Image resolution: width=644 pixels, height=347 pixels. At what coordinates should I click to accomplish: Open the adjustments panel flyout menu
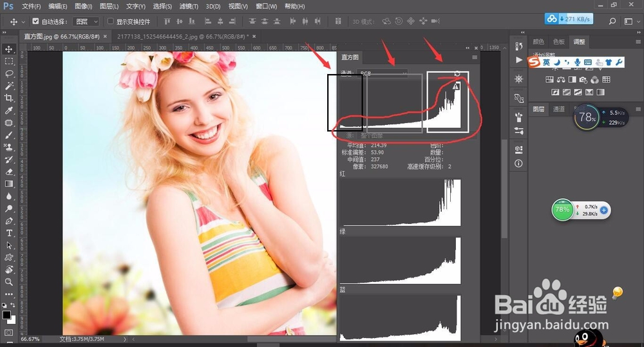pyautogui.click(x=638, y=41)
